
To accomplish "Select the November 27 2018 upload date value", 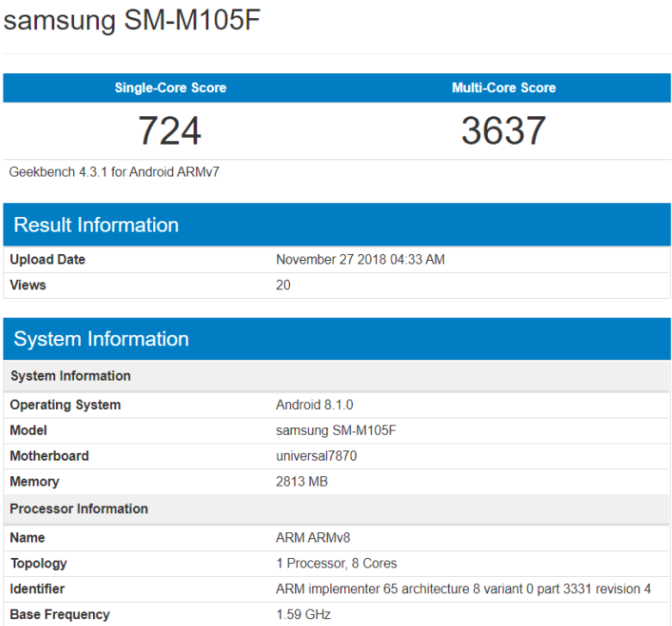I will (360, 259).
